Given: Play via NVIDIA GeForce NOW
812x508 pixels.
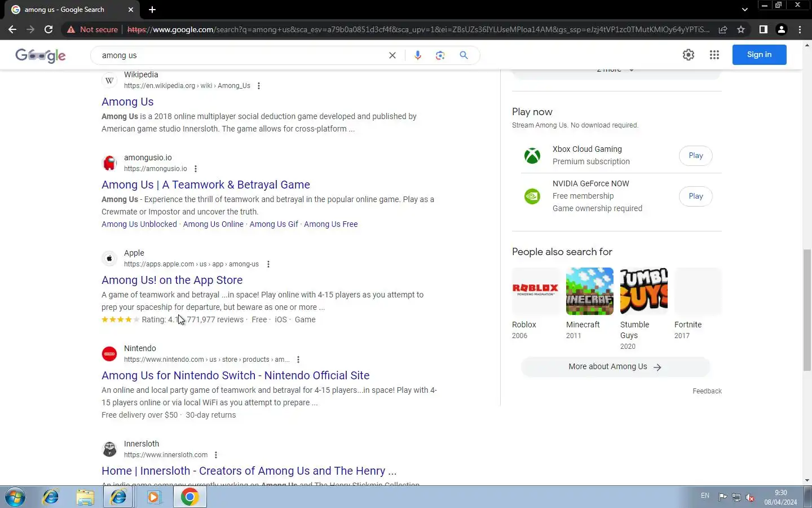Looking at the screenshot, I should tap(696, 196).
